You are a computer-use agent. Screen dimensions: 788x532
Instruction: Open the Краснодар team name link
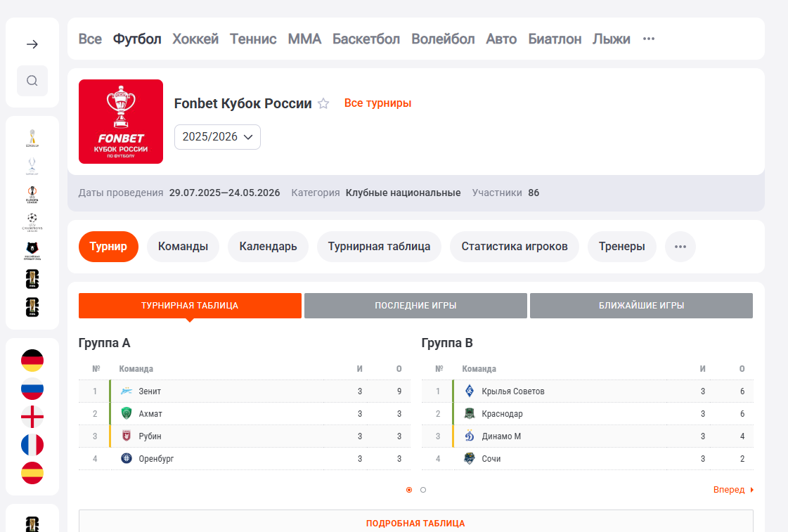tap(502, 414)
